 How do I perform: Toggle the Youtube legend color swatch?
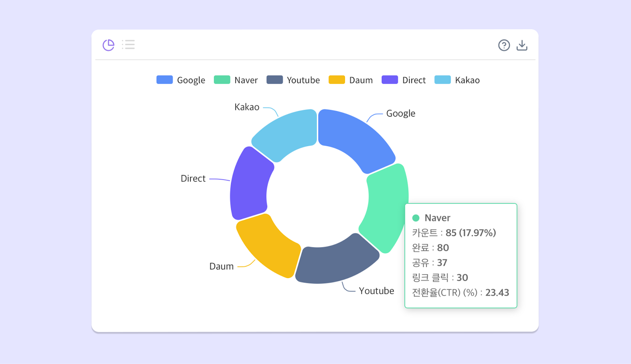(274, 80)
